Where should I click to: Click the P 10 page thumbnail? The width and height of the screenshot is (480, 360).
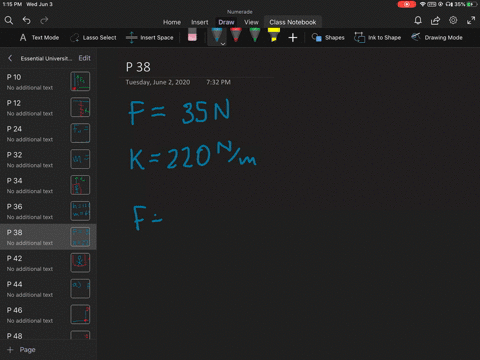coord(80,81)
